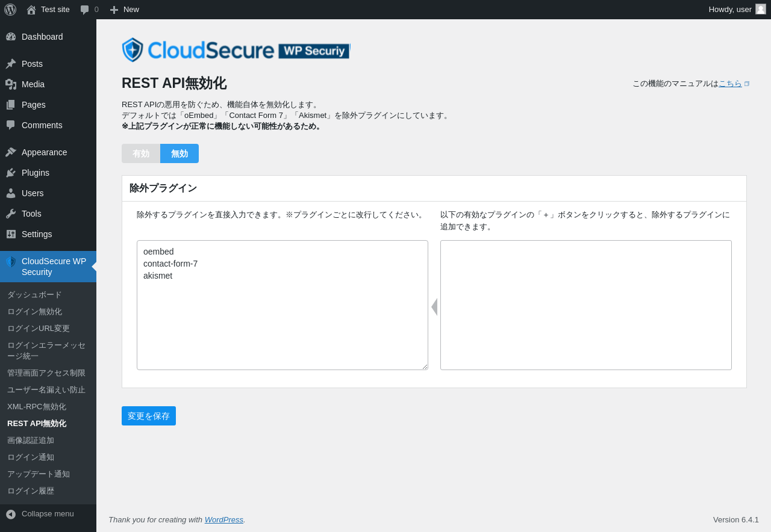
Task: Open the Plugins menu label
Action: [x=36, y=173]
